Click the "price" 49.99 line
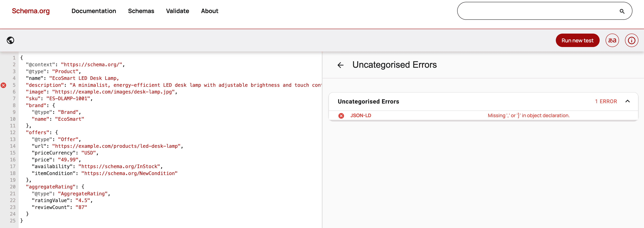Image resolution: width=644 pixels, height=228 pixels. (x=56, y=160)
